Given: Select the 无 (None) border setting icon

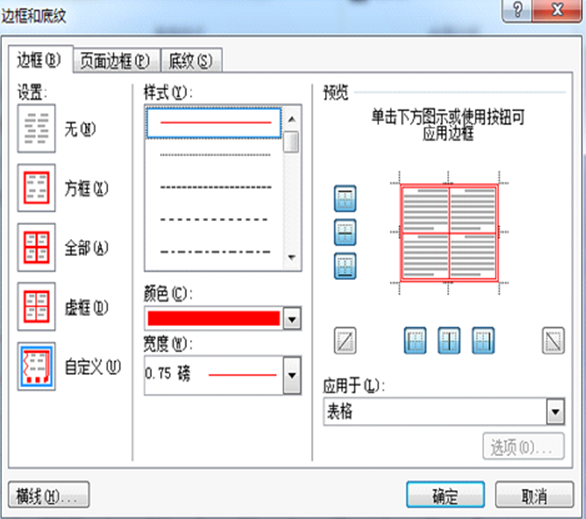Looking at the screenshot, I should pos(36,128).
